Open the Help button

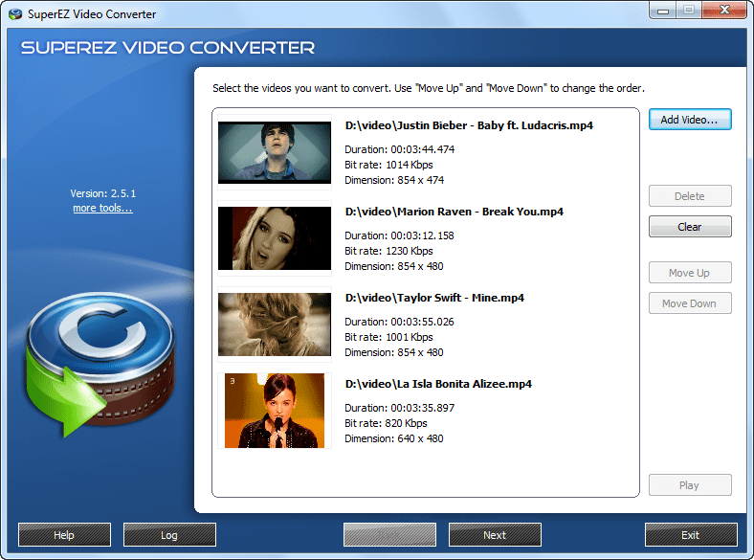click(x=64, y=535)
